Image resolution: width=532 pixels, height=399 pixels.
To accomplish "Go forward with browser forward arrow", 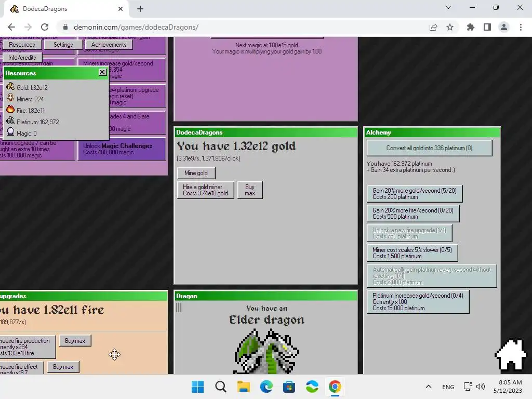I will coord(28,27).
